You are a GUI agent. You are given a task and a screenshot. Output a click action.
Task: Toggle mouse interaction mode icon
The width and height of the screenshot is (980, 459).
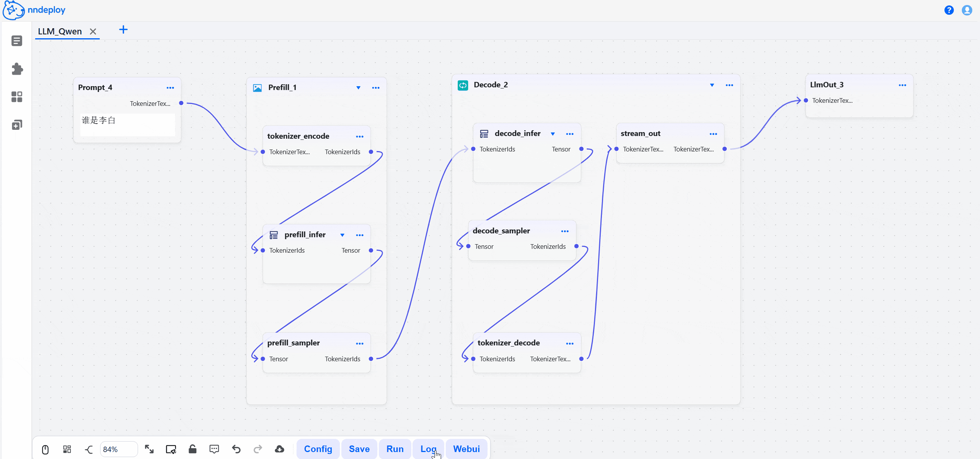(x=45, y=449)
